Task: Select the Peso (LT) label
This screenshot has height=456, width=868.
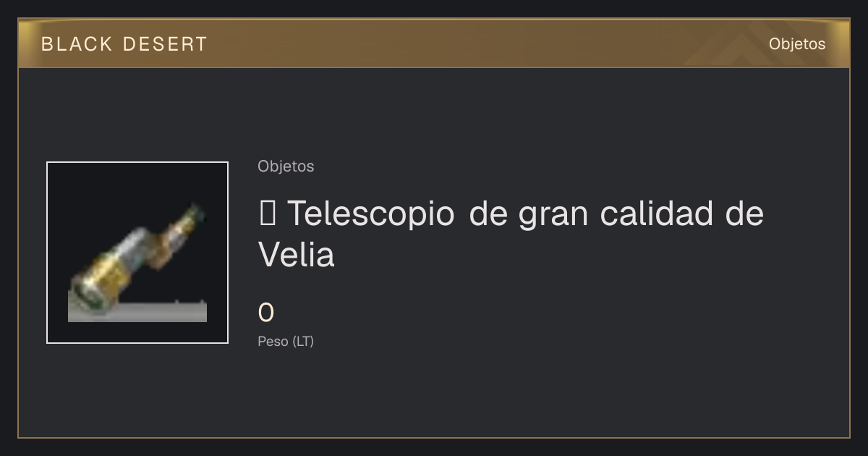Action: [286, 342]
